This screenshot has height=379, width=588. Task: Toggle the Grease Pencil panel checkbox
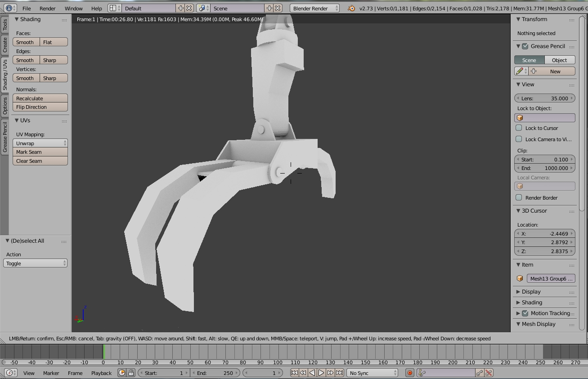(x=525, y=46)
